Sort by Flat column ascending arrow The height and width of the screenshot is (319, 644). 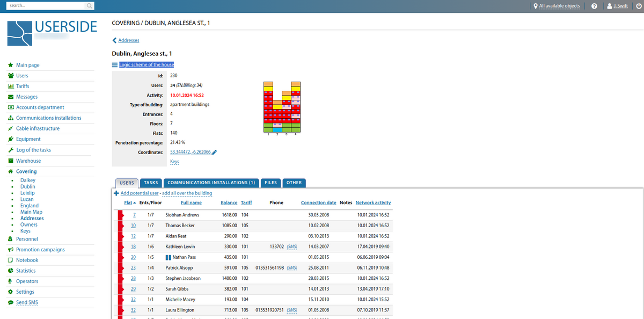click(x=134, y=202)
